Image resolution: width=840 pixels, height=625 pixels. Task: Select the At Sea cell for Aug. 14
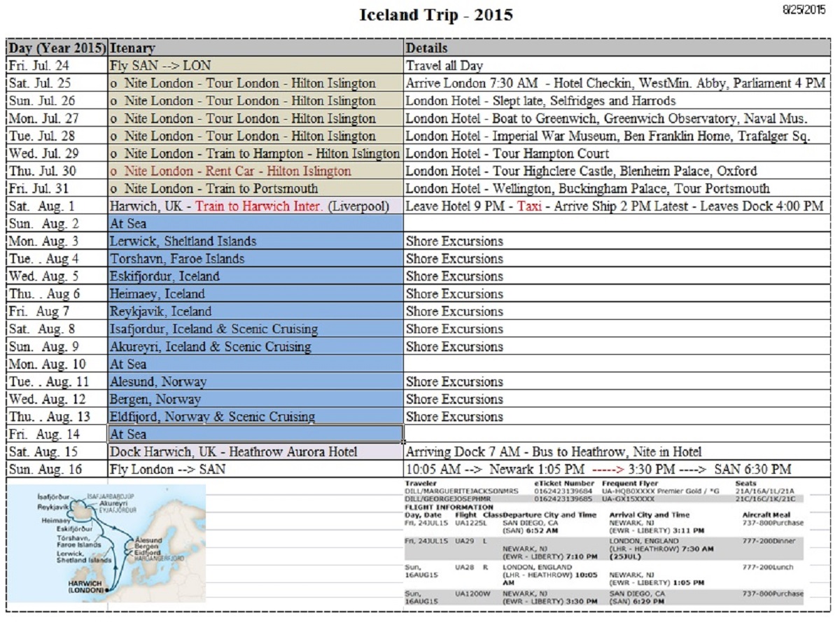255,435
